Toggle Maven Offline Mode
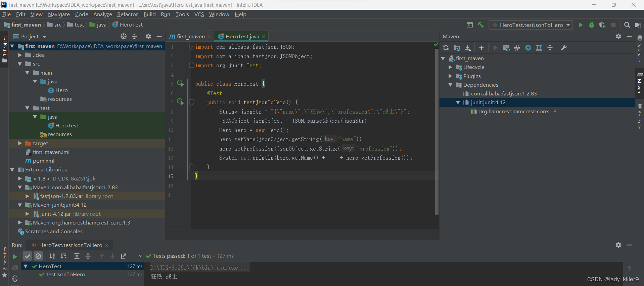 (517, 48)
